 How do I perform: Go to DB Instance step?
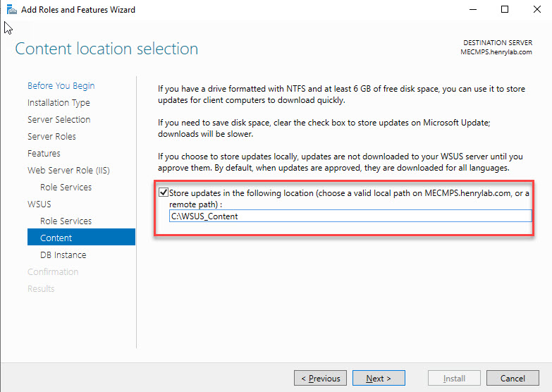pos(63,255)
